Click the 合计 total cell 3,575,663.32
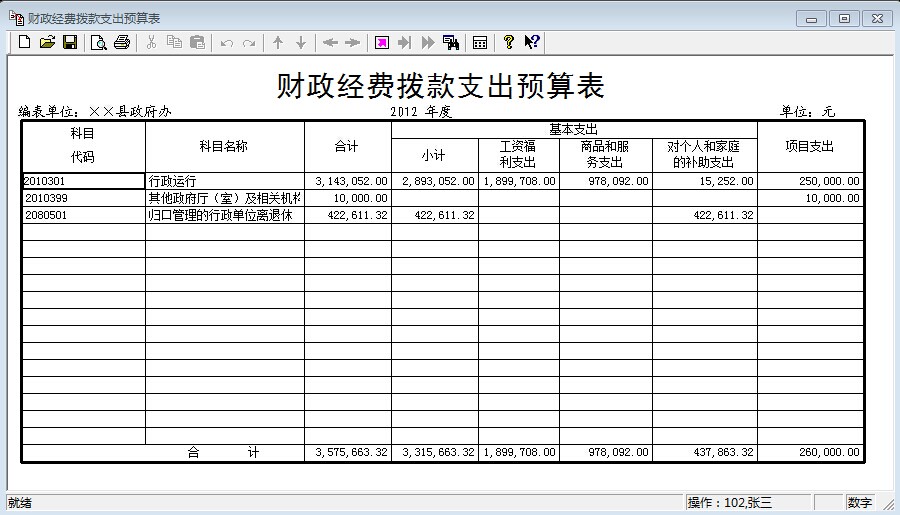 pyautogui.click(x=347, y=452)
